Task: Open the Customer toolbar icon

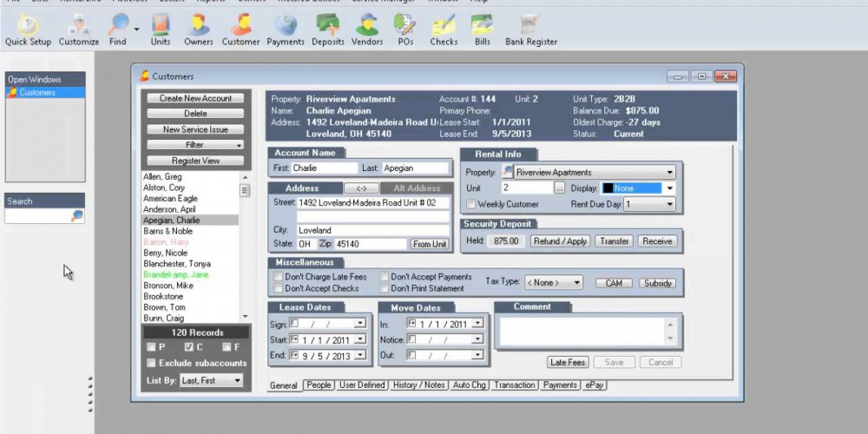Action: pos(240,30)
